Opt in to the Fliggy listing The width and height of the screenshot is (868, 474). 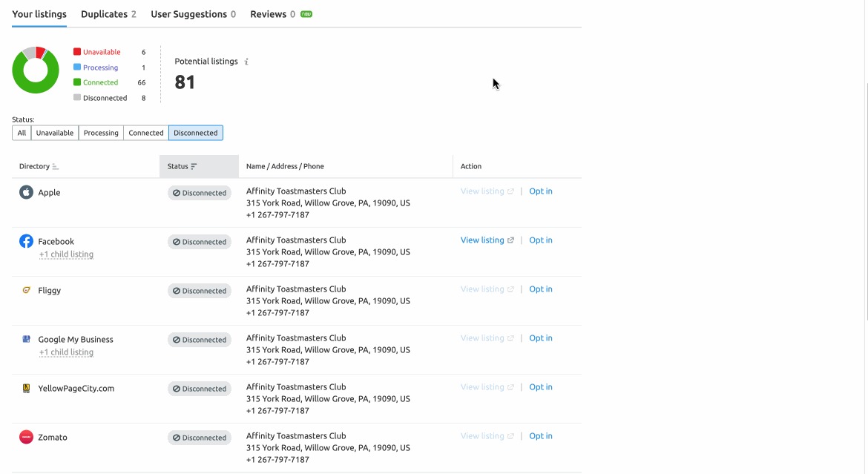tap(541, 289)
